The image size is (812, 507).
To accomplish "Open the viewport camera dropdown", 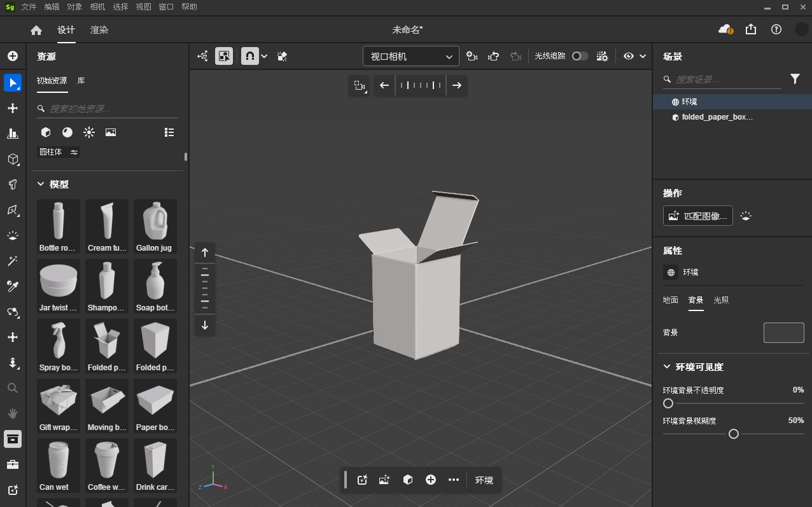I will (x=410, y=56).
